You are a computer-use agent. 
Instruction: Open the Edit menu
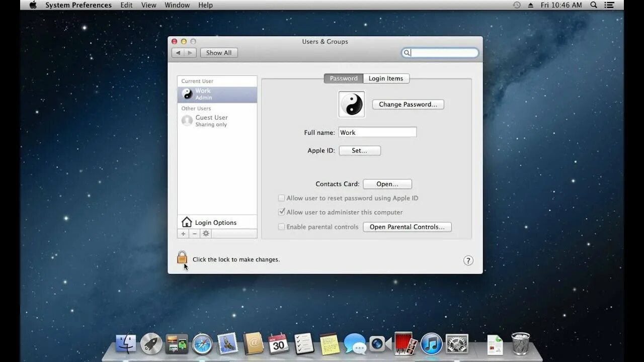(x=127, y=5)
